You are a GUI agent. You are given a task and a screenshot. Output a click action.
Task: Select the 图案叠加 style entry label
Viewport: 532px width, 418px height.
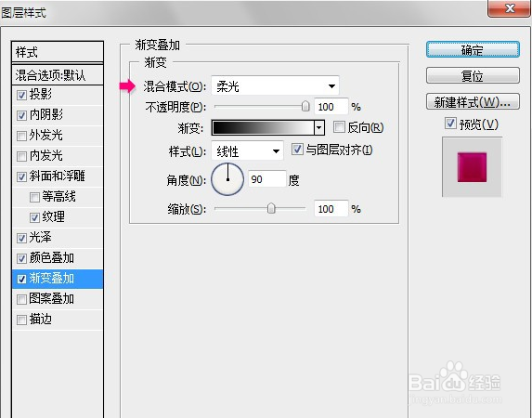point(52,298)
